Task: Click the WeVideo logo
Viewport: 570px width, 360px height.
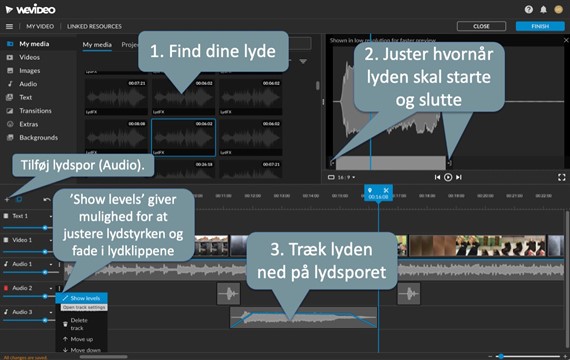Action: pyautogui.click(x=31, y=9)
